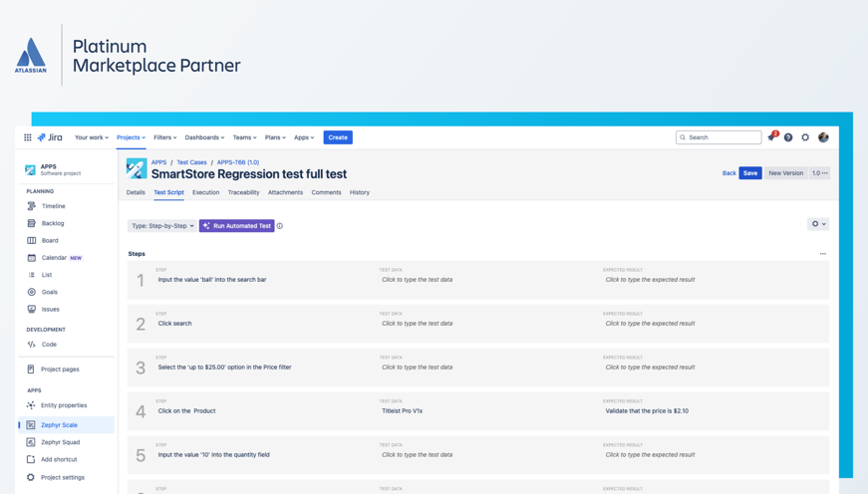Screen dimensions: 868x494
Task: Open Entity properties in the sidebar
Action: [64, 405]
